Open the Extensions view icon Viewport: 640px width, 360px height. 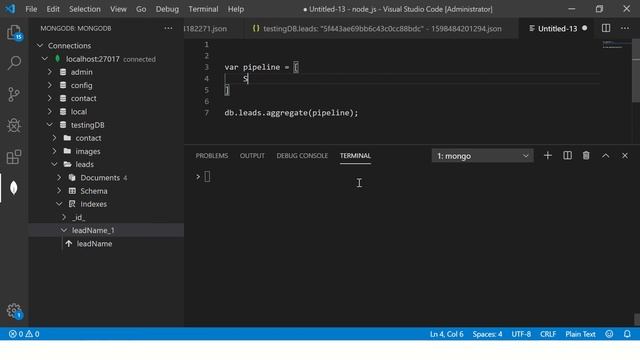14,157
